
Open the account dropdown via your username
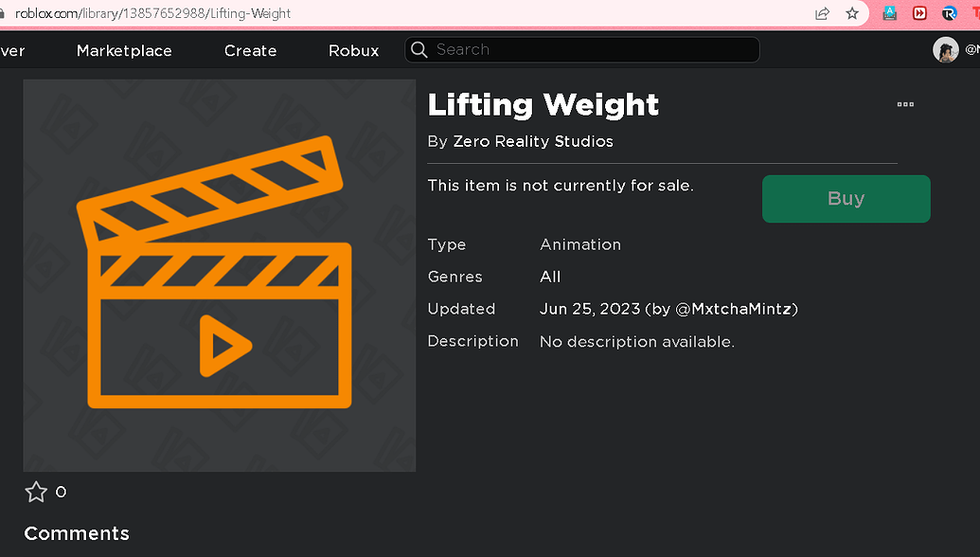pyautogui.click(x=973, y=49)
